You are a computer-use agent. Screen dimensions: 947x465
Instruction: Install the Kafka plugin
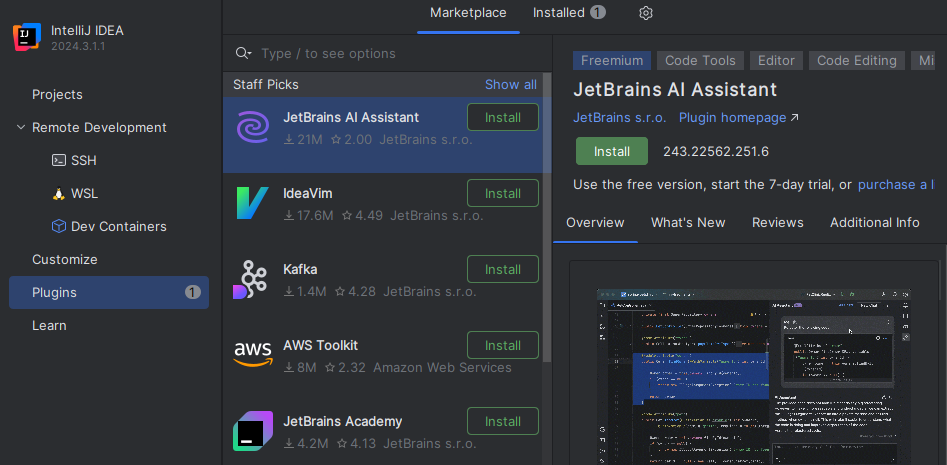coord(502,269)
